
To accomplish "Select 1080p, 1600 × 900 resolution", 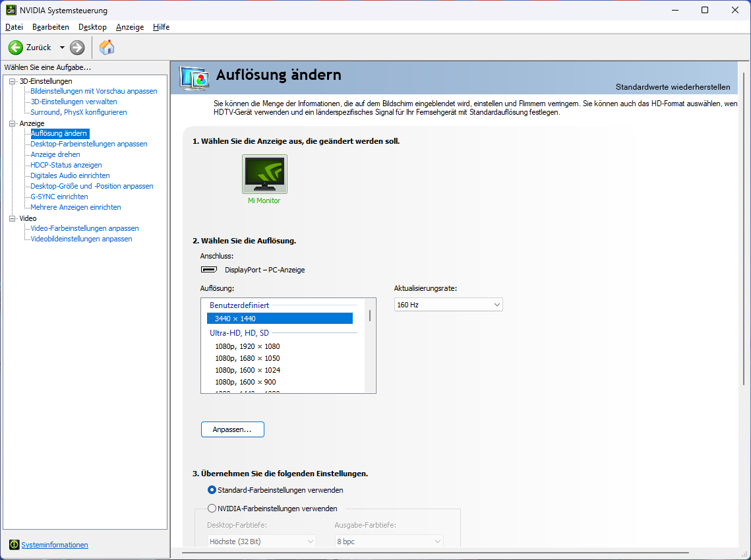I will click(x=245, y=383).
